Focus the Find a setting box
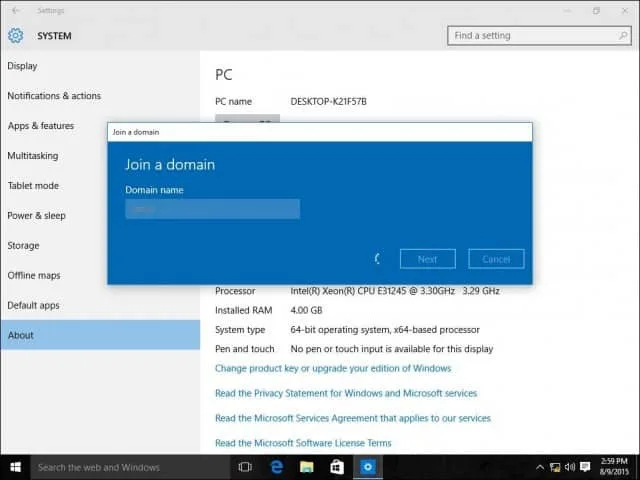 (x=539, y=36)
